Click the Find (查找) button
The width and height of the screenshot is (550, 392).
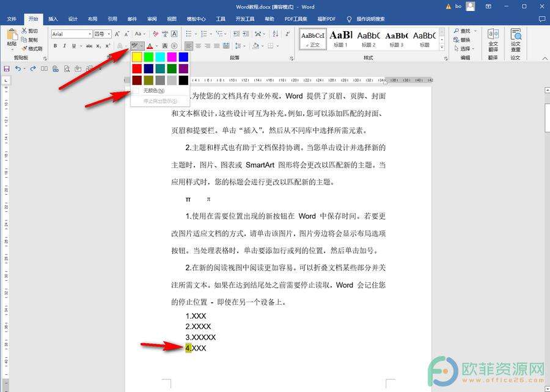pos(462,31)
